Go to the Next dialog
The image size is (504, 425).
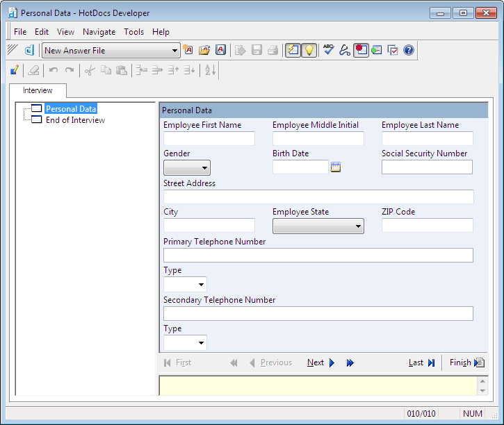(x=320, y=362)
